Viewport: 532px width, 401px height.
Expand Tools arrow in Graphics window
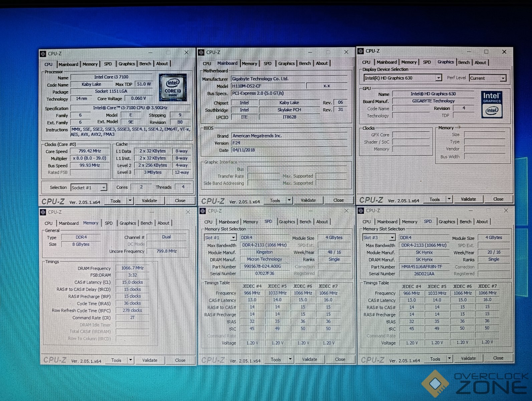pyautogui.click(x=449, y=199)
